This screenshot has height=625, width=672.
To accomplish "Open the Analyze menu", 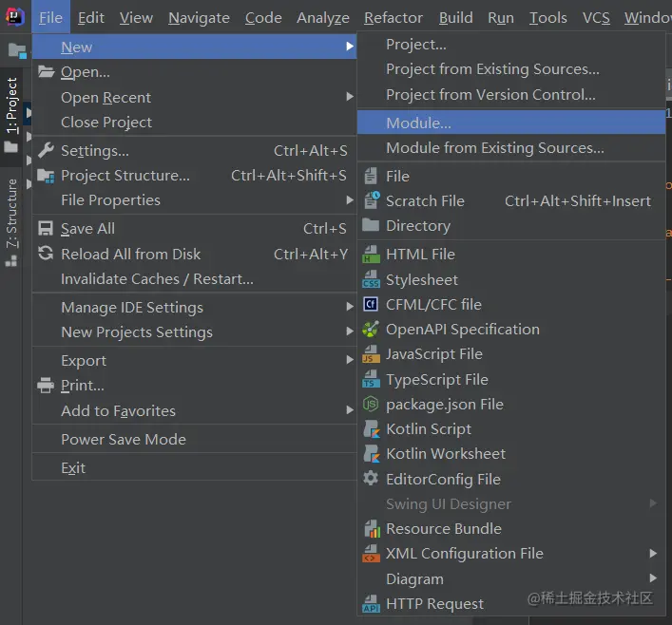I will point(323,17).
